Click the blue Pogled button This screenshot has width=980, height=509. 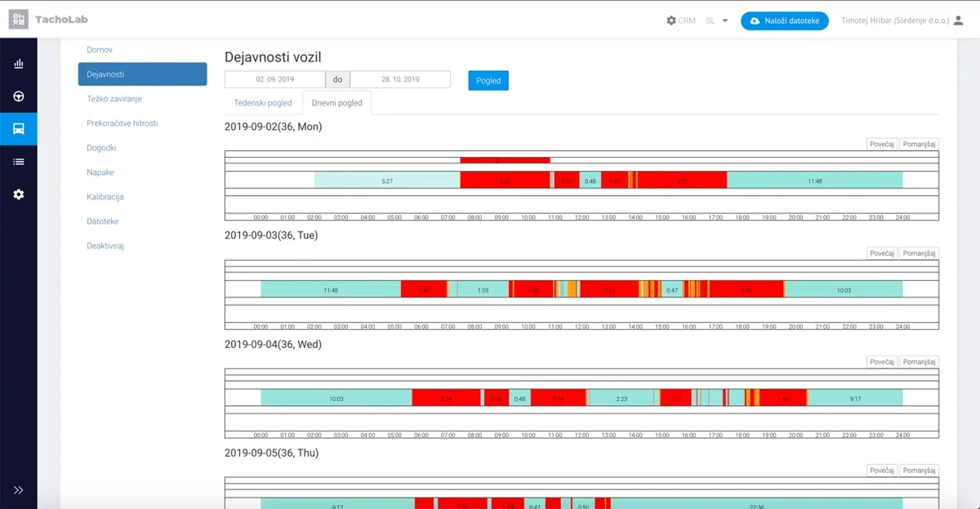click(488, 80)
